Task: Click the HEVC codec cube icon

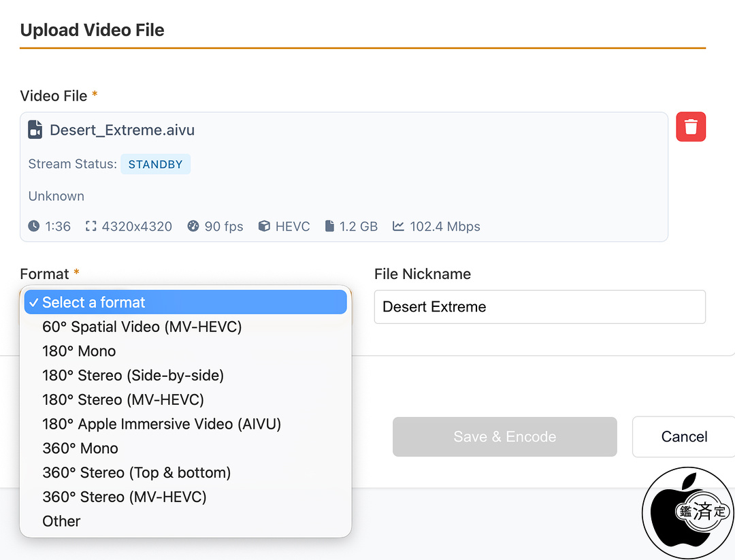Action: [x=264, y=227]
